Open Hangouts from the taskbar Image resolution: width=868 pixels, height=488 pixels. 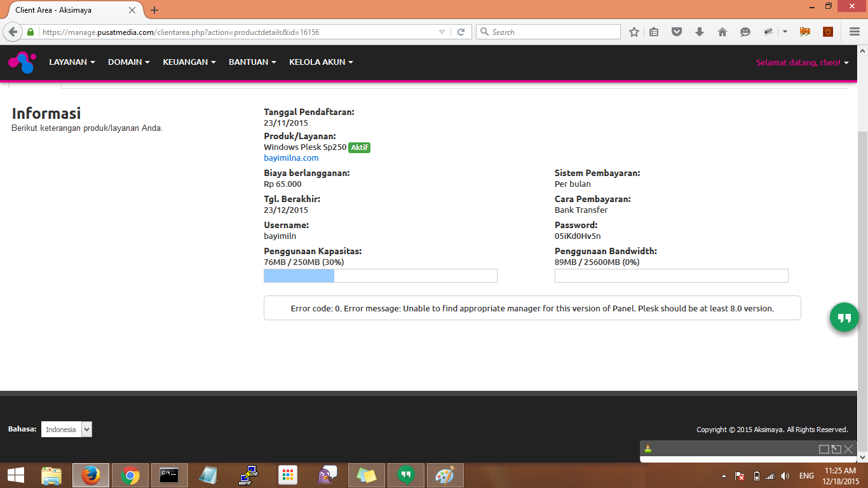coord(406,475)
